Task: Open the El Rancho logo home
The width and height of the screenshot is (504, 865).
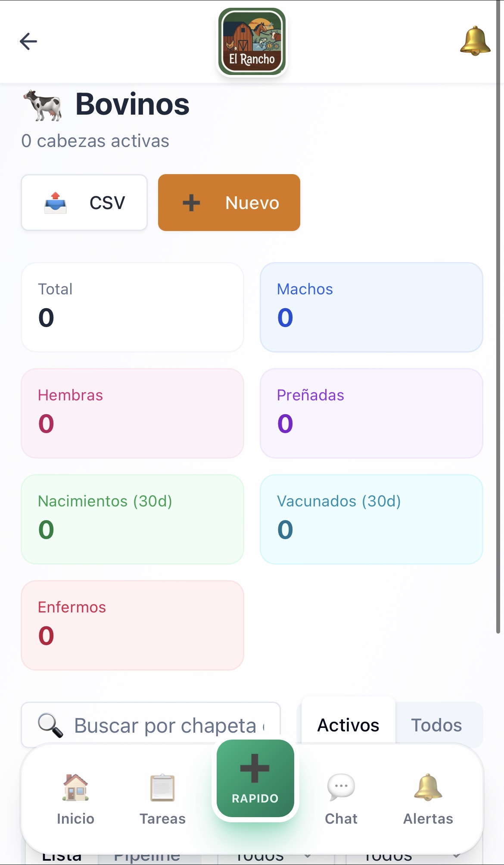Action: 252,42
